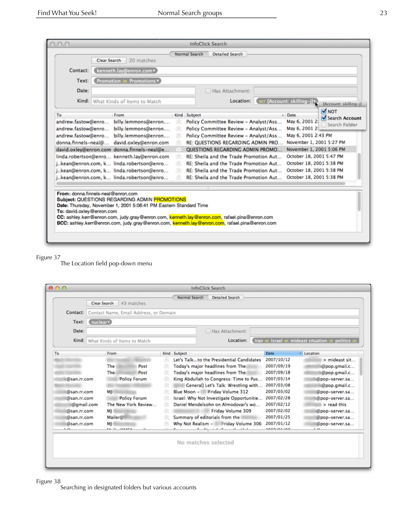Image resolution: width=411 pixels, height=532 pixels.
Task: Select Normal Search tab in 43 matches window
Action: [190, 298]
